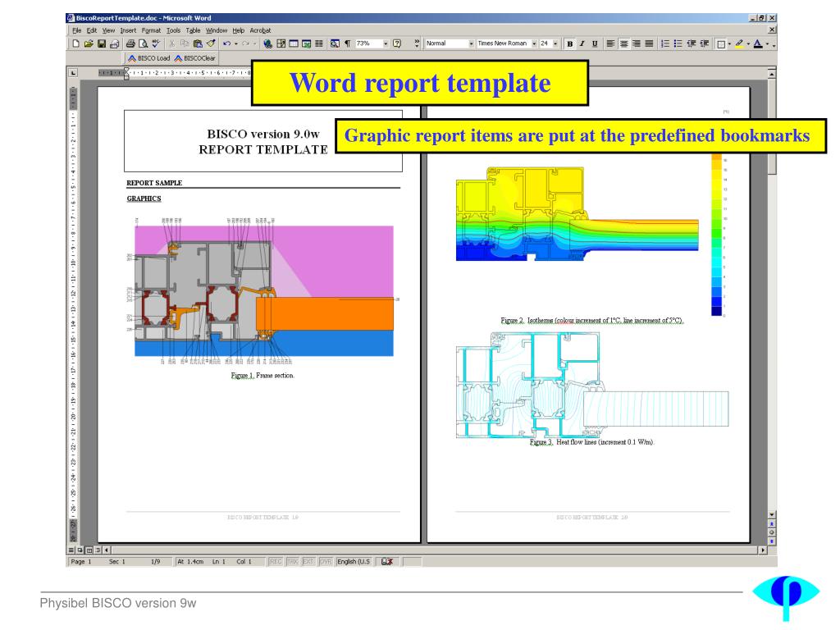Image resolution: width=840 pixels, height=630 pixels.
Task: Apply outside border to selection
Action: click(721, 43)
